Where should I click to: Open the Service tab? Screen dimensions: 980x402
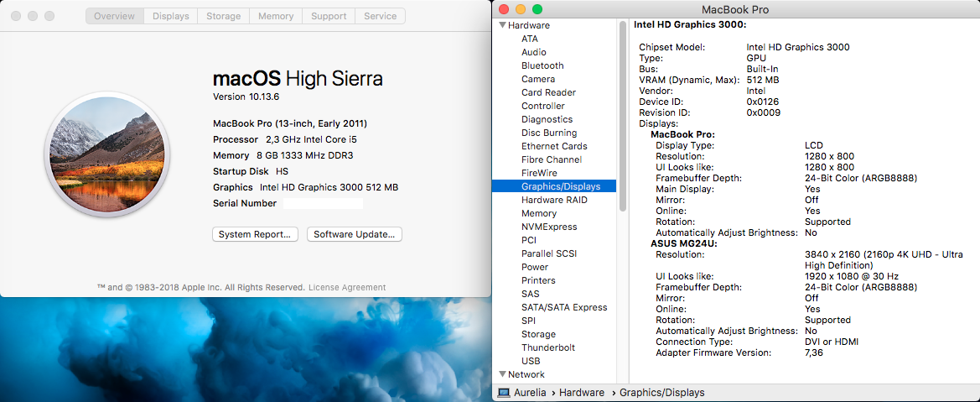(x=380, y=16)
